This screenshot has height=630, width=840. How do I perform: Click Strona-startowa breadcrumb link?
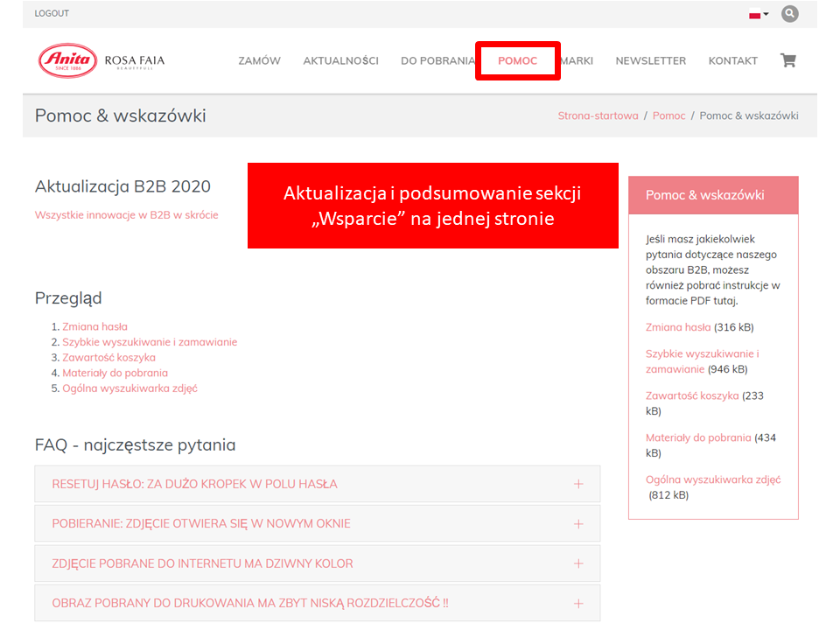(x=598, y=115)
